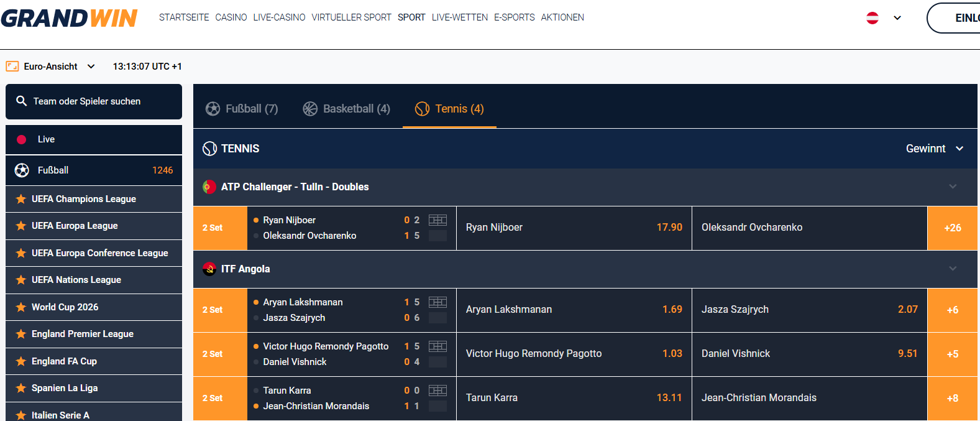The width and height of the screenshot is (980, 421).
Task: Bet on Tarun Karra at 13.11
Action: (x=574, y=398)
